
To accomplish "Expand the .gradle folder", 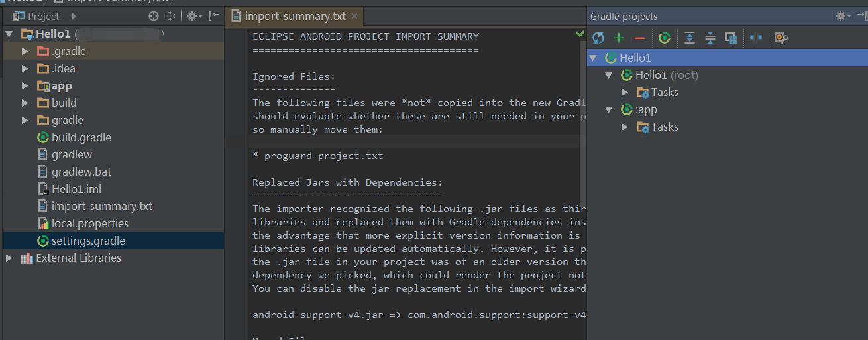I will 25,51.
